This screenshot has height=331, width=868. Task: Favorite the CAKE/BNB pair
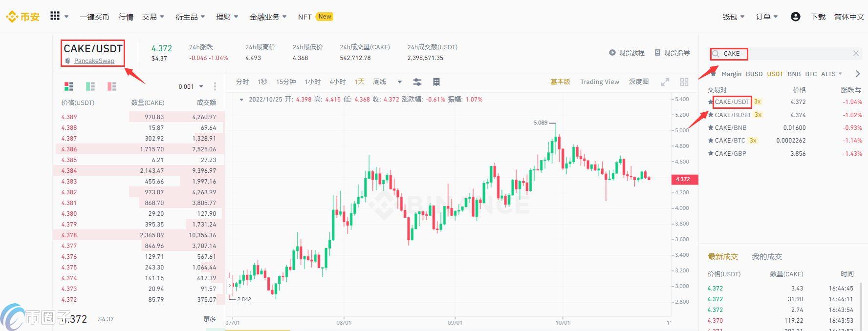click(x=711, y=127)
